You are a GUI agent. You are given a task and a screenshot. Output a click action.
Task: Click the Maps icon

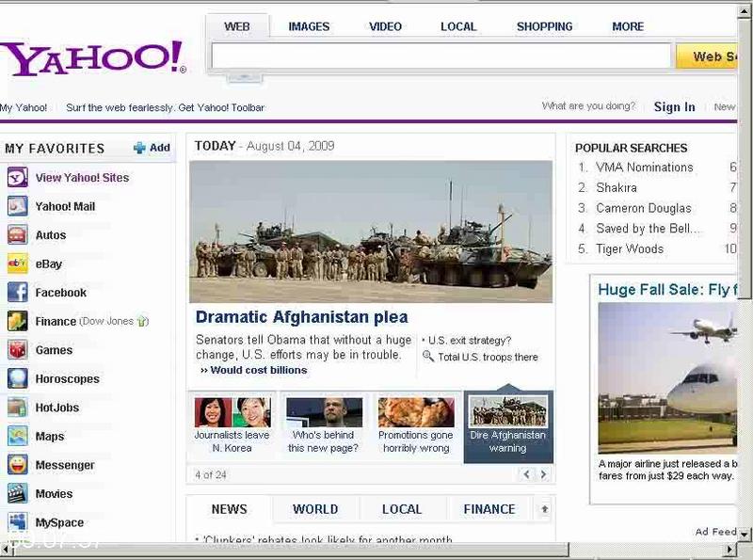coord(17,436)
